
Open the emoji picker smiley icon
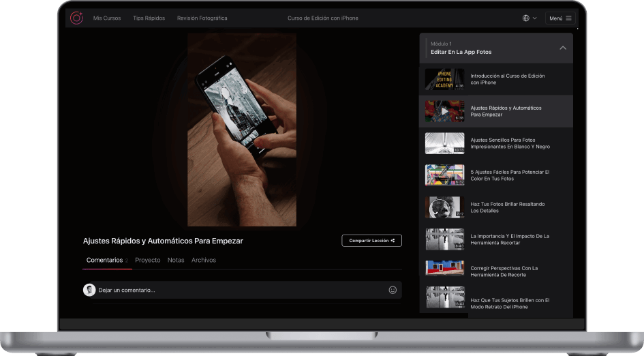(393, 290)
